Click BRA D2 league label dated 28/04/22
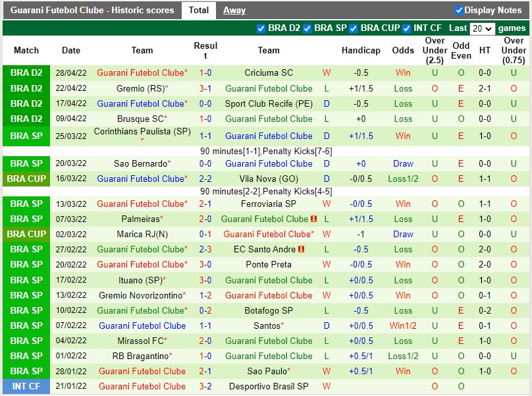 pyautogui.click(x=26, y=72)
